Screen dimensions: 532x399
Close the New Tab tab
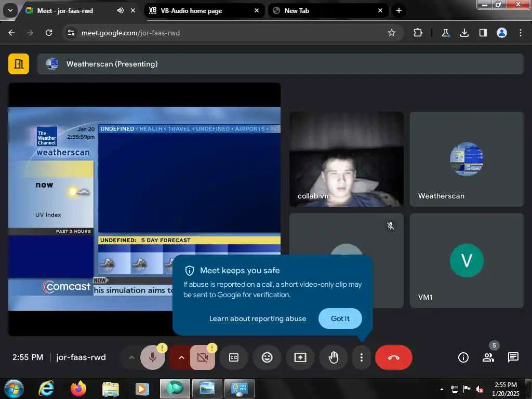click(380, 10)
